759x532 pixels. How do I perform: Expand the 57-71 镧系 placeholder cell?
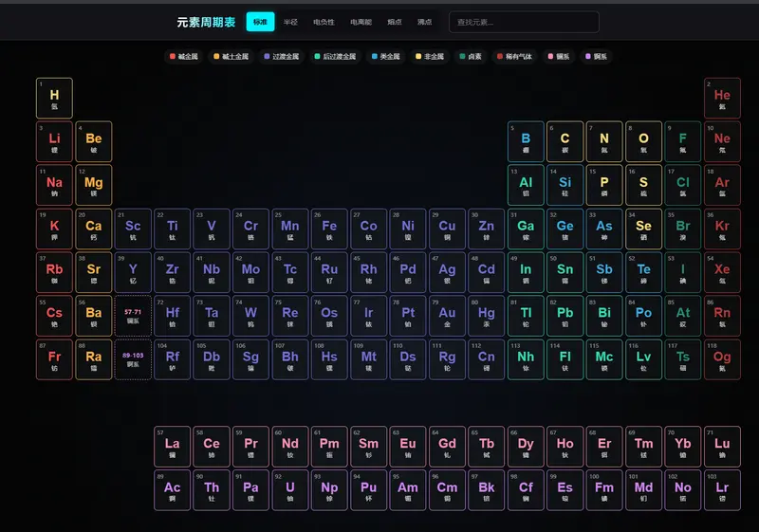[x=133, y=315]
